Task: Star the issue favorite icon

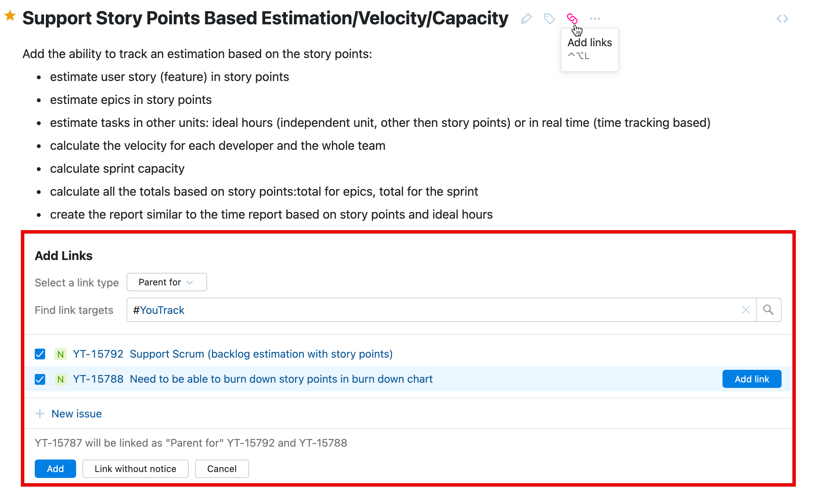Action: click(10, 16)
